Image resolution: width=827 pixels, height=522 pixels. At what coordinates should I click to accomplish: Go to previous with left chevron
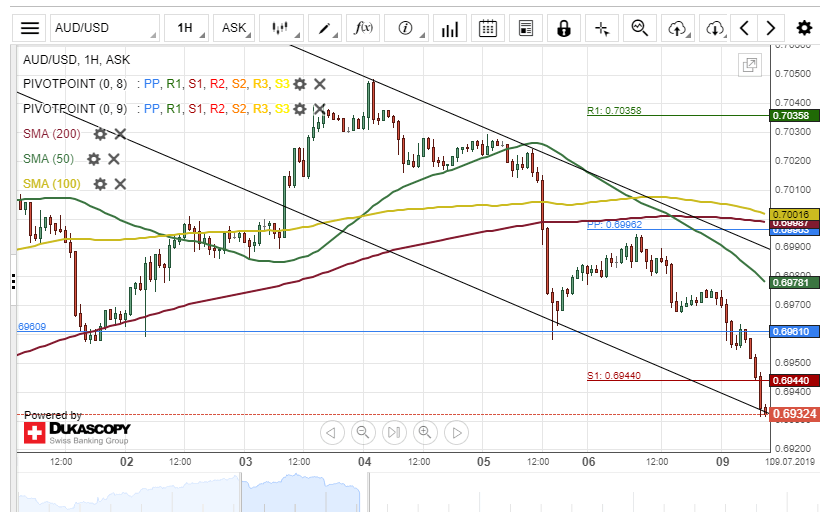click(744, 28)
